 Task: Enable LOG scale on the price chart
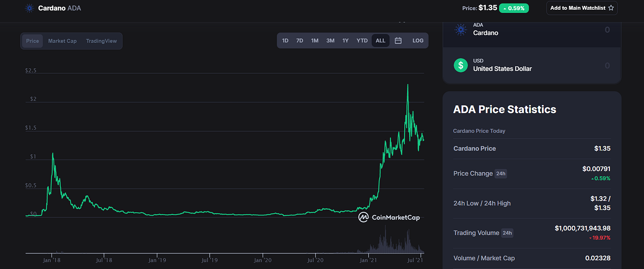(418, 41)
